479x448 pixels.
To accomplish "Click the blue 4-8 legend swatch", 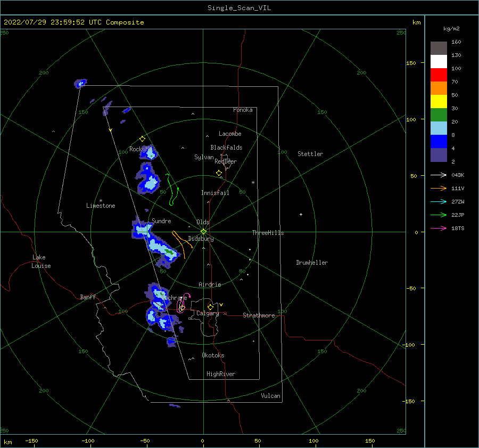I will tap(439, 141).
